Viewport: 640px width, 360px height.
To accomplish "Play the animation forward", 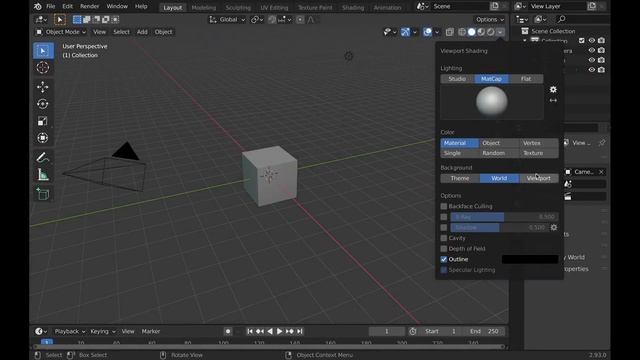I will 280,331.
